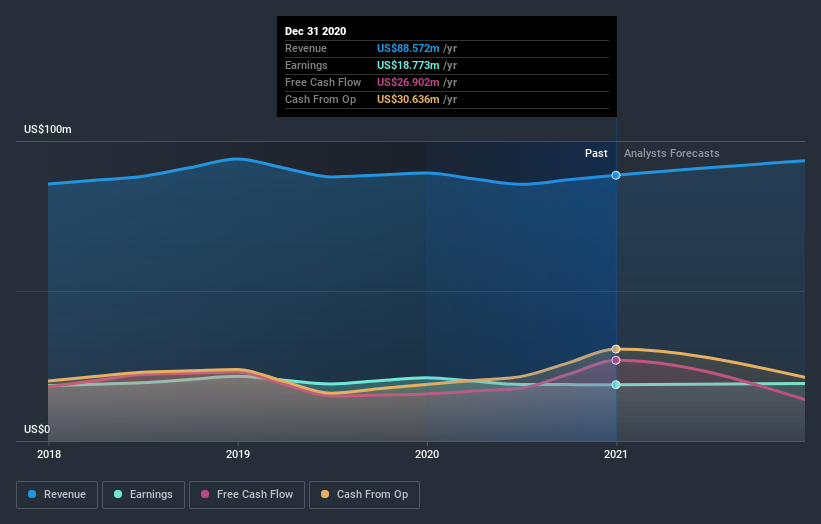The image size is (821, 524).
Task: Click the US$18.773m earnings value
Action: [408, 65]
